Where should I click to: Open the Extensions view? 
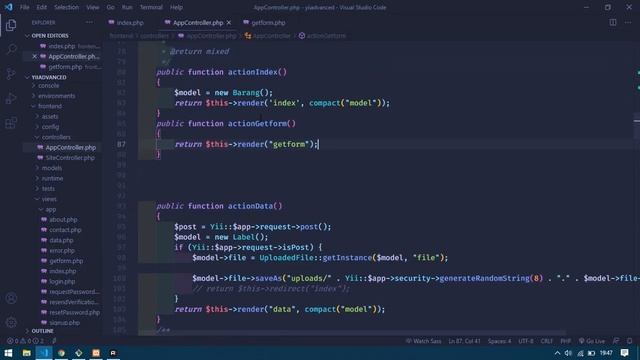(11, 123)
